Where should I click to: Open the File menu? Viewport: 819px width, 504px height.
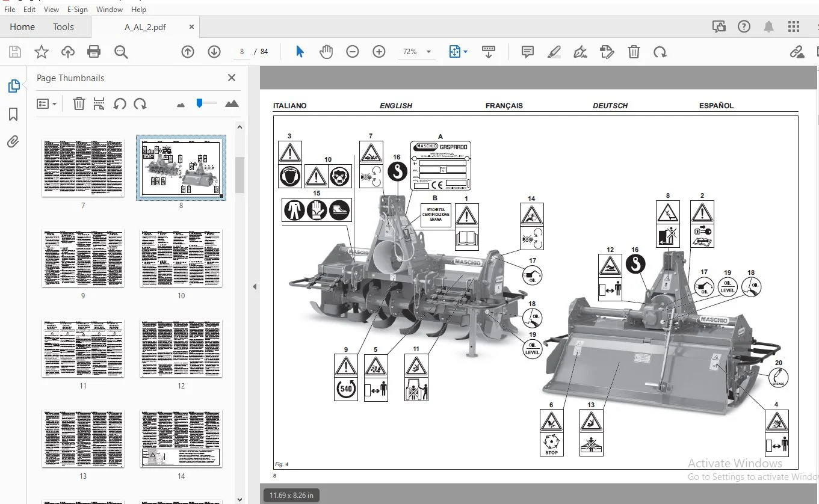[x=10, y=9]
